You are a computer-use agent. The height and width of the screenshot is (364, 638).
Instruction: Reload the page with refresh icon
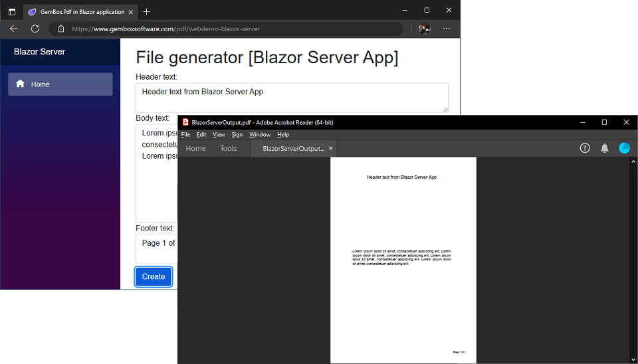35,29
